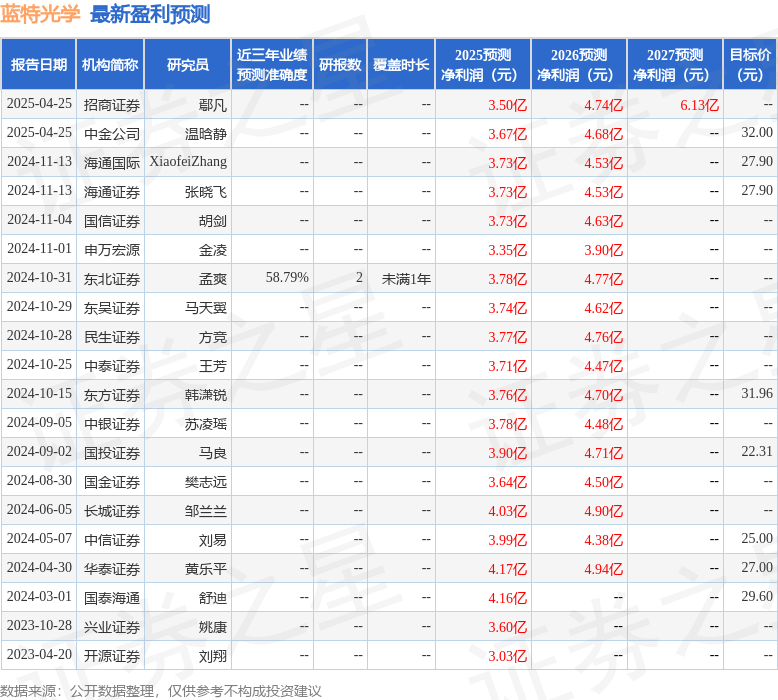Select 东吴证券 institution cell
This screenshot has height=700, width=778.
coord(112,308)
